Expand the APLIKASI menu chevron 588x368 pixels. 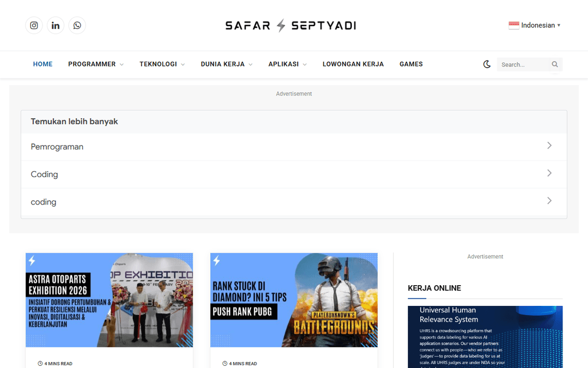tap(305, 64)
